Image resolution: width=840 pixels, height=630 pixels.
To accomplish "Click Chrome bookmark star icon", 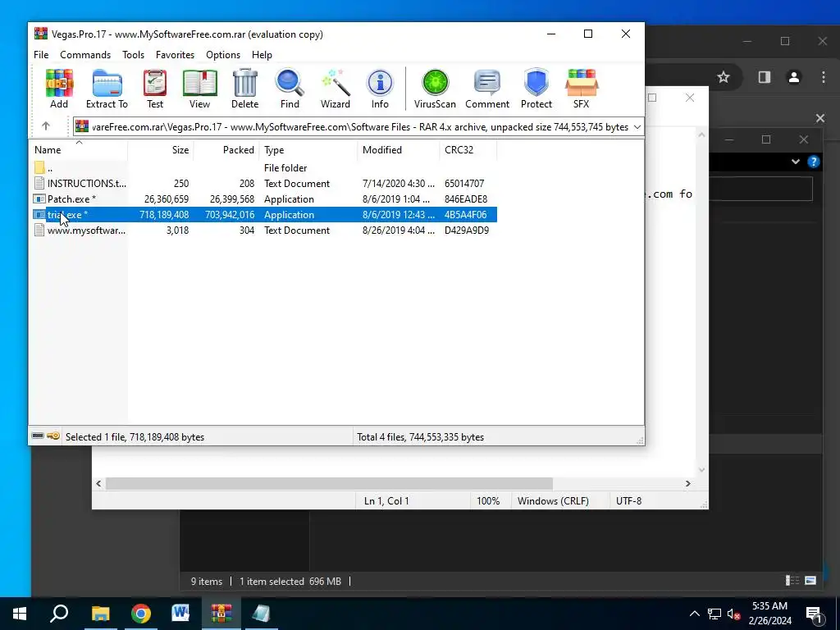I will coord(724,77).
